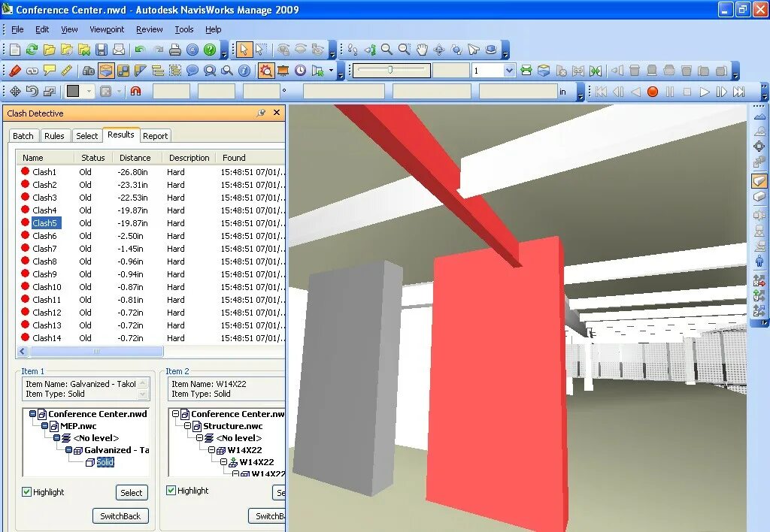Close the Clash Detective panel
The height and width of the screenshot is (532, 770).
tap(277, 113)
